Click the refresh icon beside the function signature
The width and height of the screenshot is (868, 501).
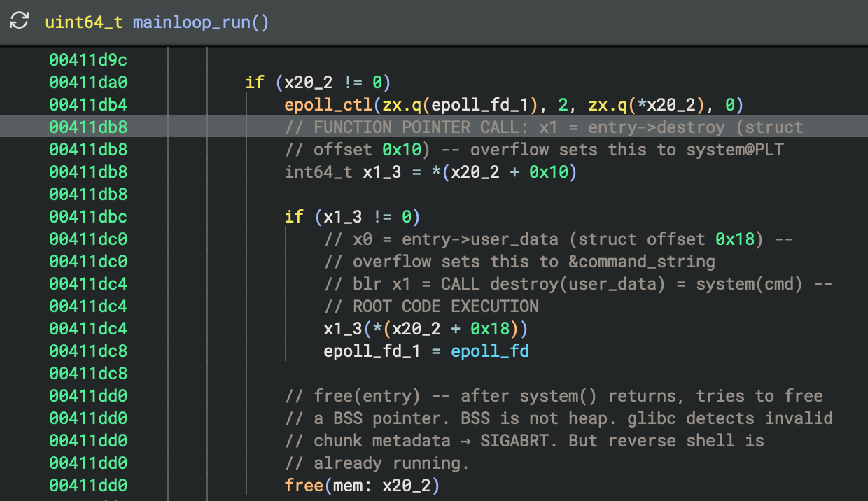pos(19,22)
